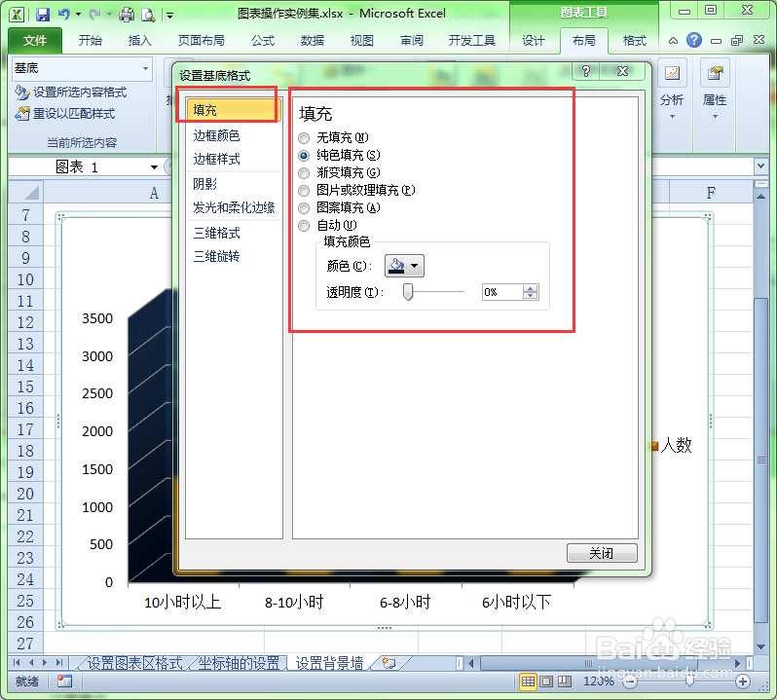The image size is (777, 700).
Task: Select 三维格式 in dialog sidebar
Action: (216, 233)
